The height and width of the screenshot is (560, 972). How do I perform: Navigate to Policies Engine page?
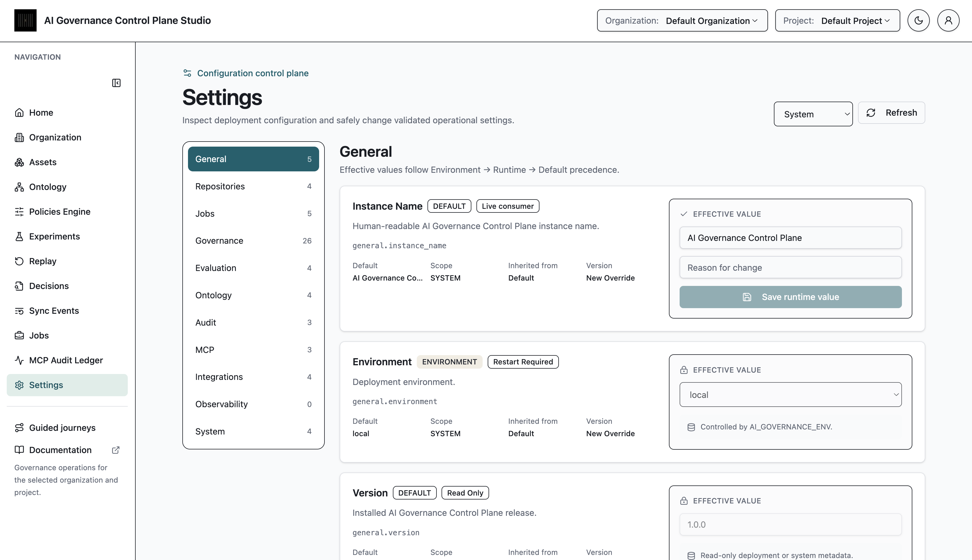point(67,212)
